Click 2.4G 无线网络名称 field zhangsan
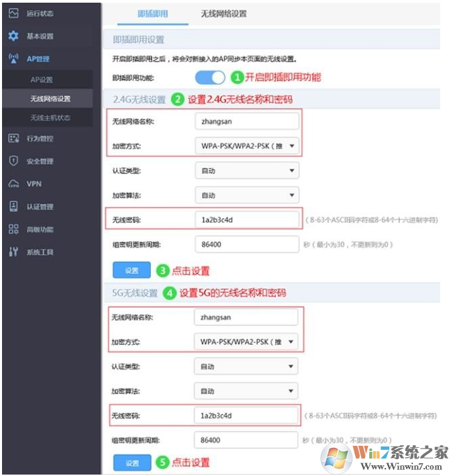The image size is (453, 476). tap(247, 122)
